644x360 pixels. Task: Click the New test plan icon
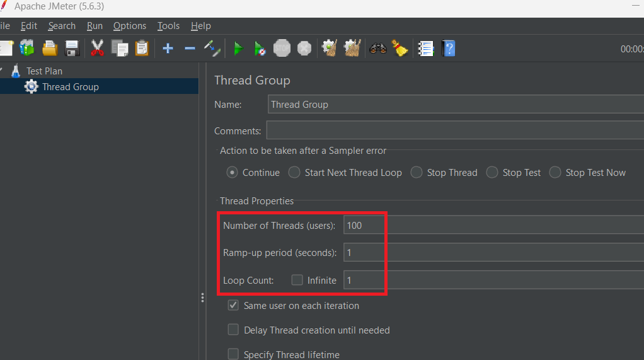(6, 48)
